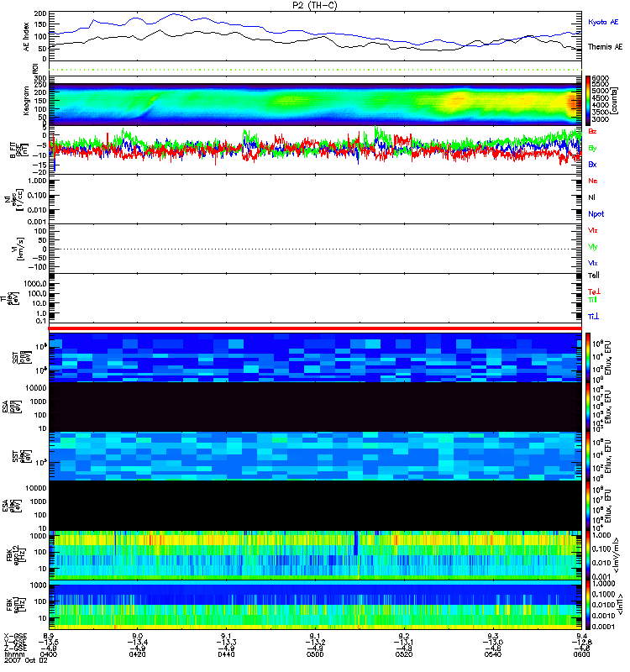
Task: Click the SST ions Eflux color bar
Action: tap(588, 358)
